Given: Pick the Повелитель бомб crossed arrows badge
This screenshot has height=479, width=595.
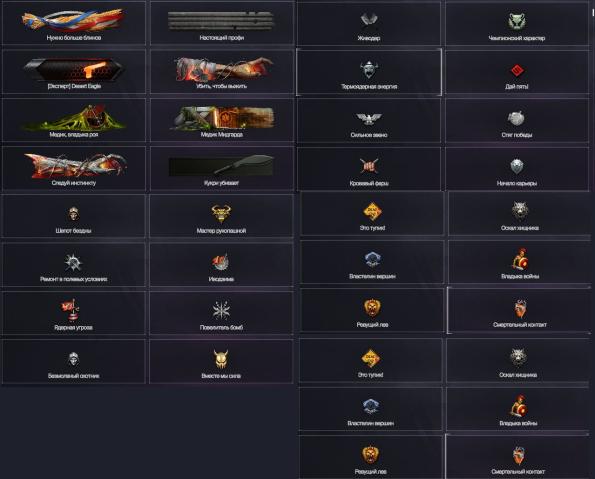Looking at the screenshot, I should 221,313.
